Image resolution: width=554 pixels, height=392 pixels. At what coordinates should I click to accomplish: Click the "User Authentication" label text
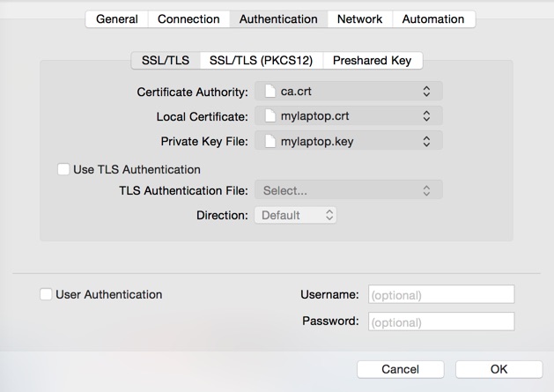[109, 294]
